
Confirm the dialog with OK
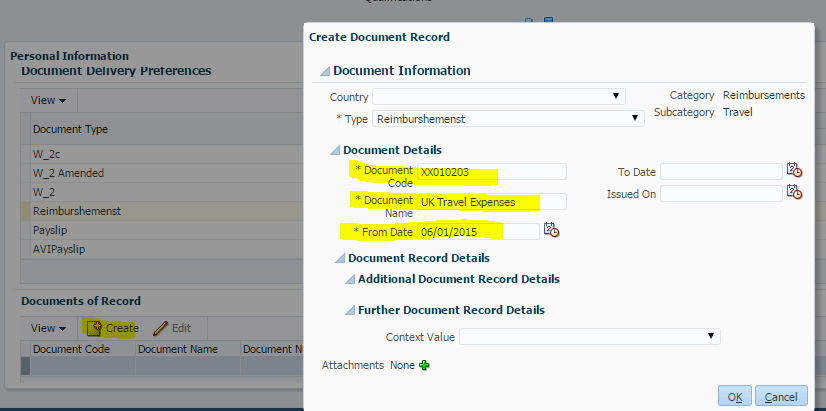pos(735,396)
